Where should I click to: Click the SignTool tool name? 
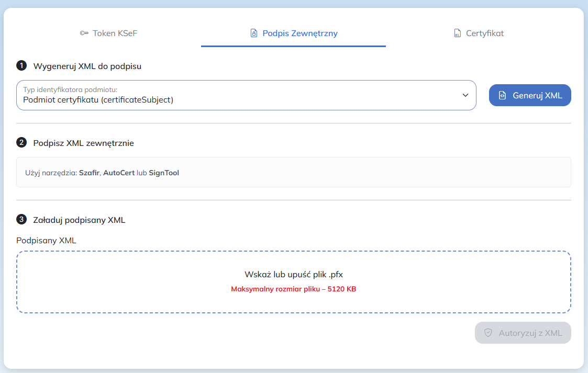point(164,173)
